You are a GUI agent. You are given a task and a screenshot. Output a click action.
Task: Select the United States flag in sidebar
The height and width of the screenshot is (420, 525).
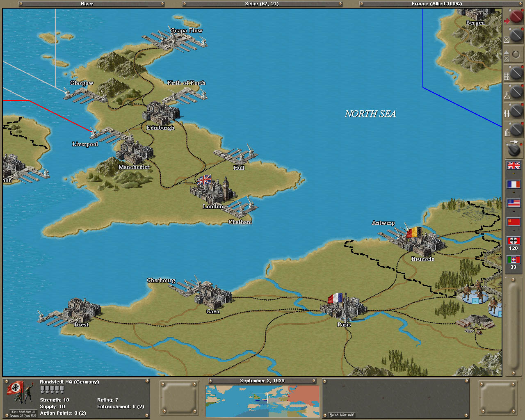coord(514,203)
